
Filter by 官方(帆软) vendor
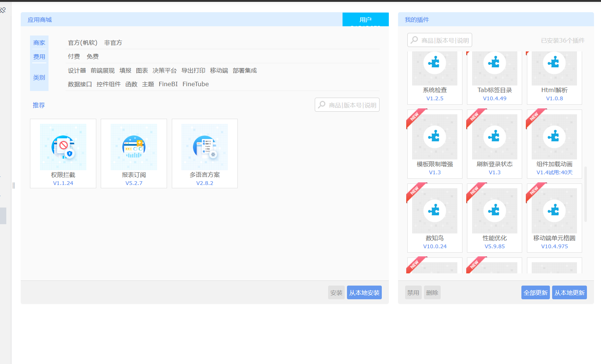tap(83, 43)
